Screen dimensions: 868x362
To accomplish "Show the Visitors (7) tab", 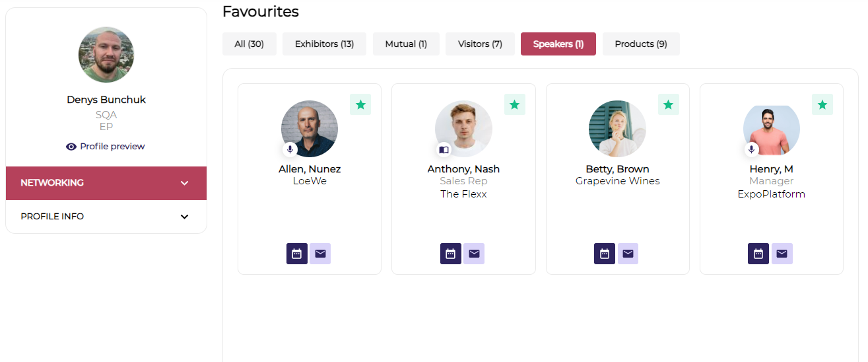I will [480, 44].
